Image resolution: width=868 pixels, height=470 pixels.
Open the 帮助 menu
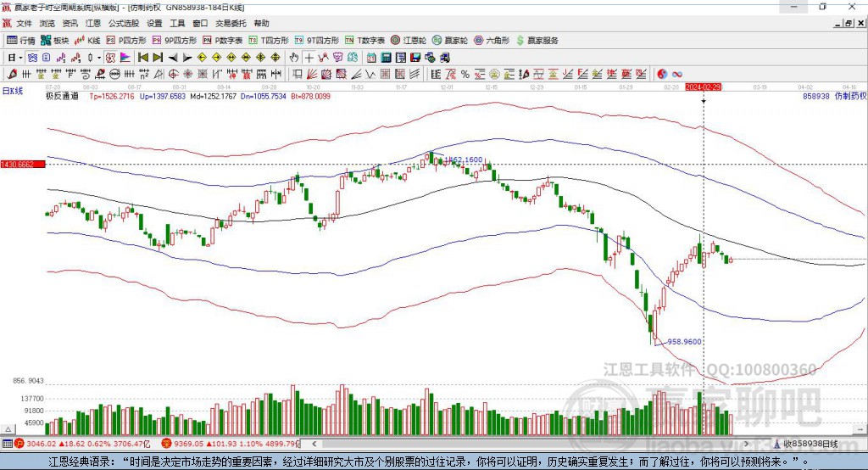click(x=261, y=23)
